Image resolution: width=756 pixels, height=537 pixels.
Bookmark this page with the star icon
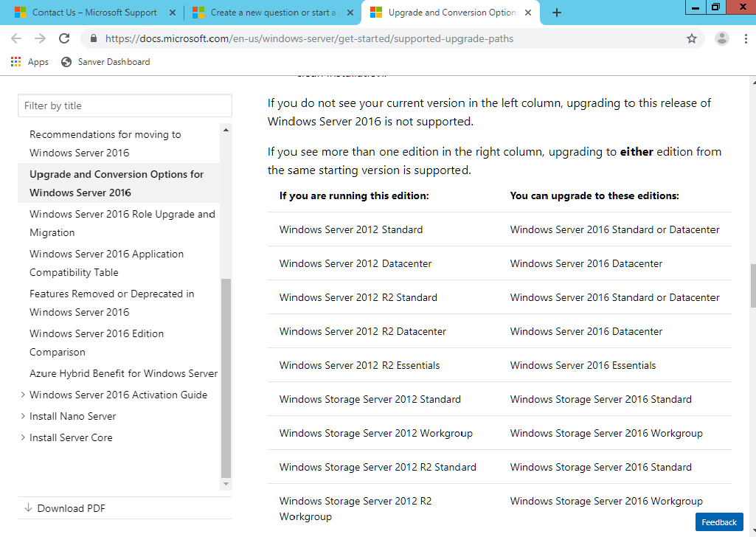[691, 38]
